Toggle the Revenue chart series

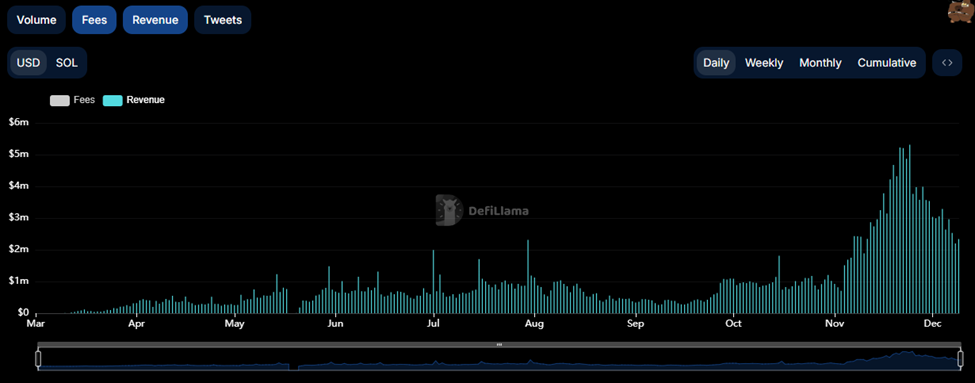pyautogui.click(x=155, y=20)
